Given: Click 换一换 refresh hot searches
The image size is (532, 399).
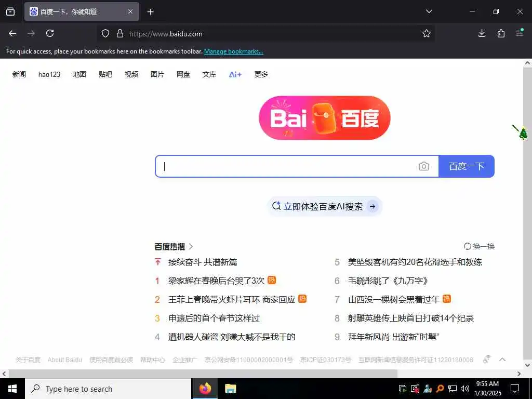Looking at the screenshot, I should point(479,246).
